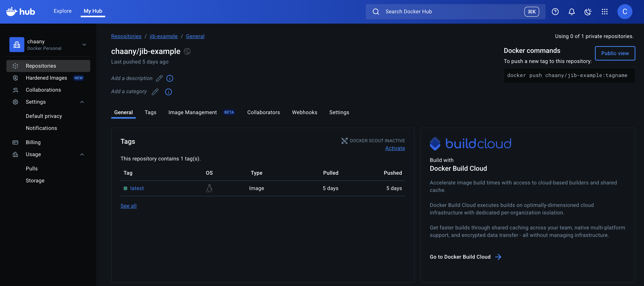The height and width of the screenshot is (286, 644).
Task: Open the help question mark icon
Action: [555, 11]
